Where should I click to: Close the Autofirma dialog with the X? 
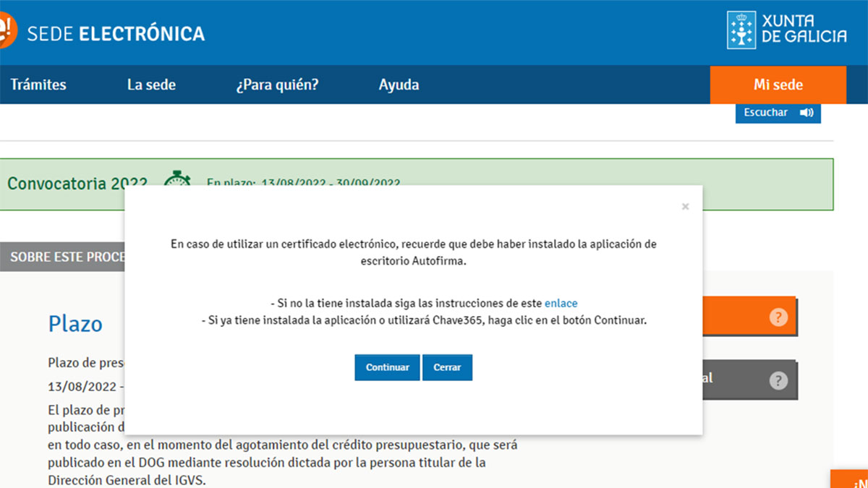[x=685, y=207]
